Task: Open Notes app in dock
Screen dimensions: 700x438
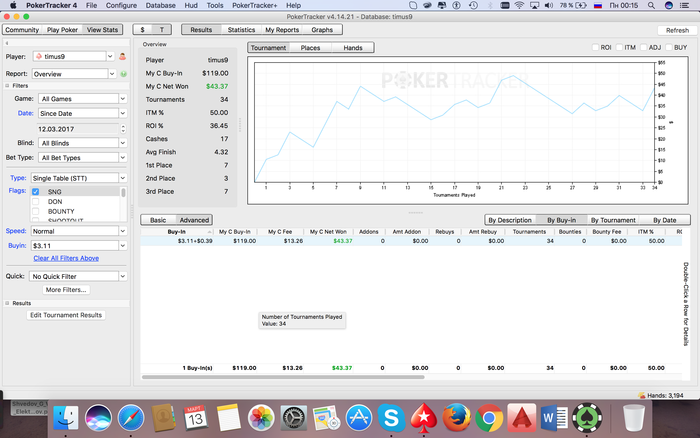Action: coord(229,418)
